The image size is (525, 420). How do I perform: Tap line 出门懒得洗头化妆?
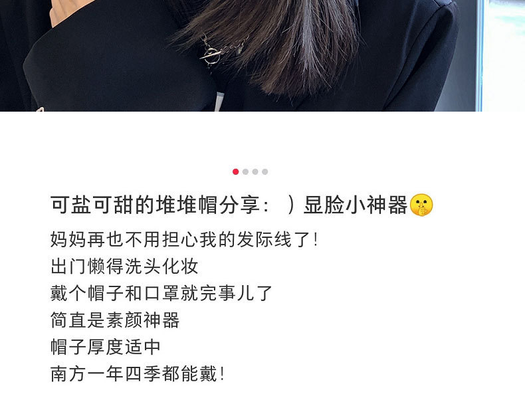(124, 266)
